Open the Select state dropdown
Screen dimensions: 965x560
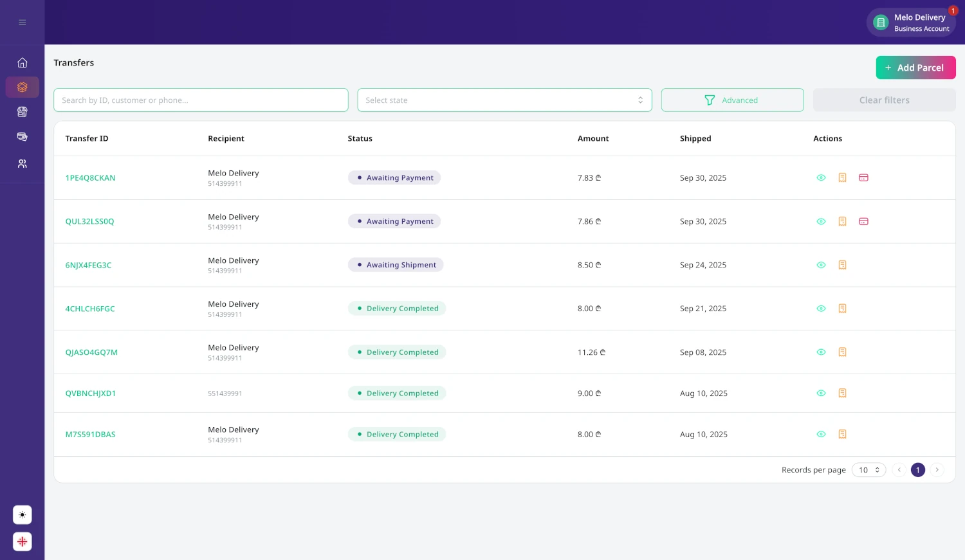point(504,100)
